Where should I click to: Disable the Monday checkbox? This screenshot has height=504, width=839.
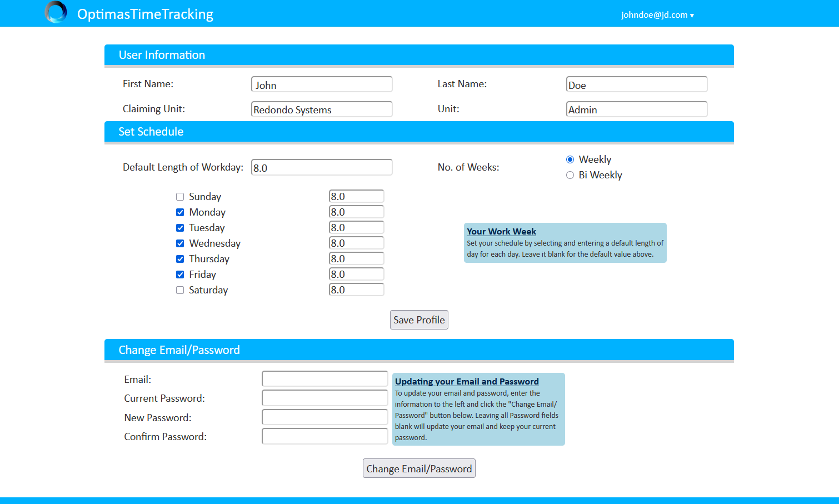(x=180, y=212)
